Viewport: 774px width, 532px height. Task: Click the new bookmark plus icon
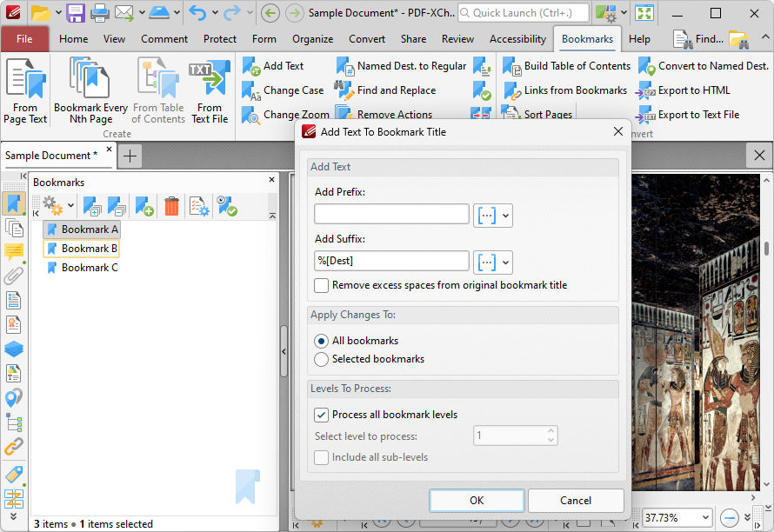144,206
